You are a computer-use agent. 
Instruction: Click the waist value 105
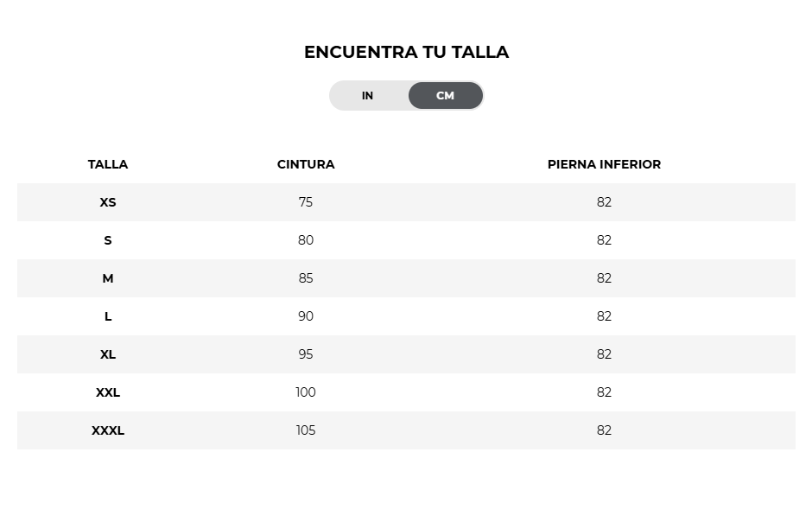(306, 430)
